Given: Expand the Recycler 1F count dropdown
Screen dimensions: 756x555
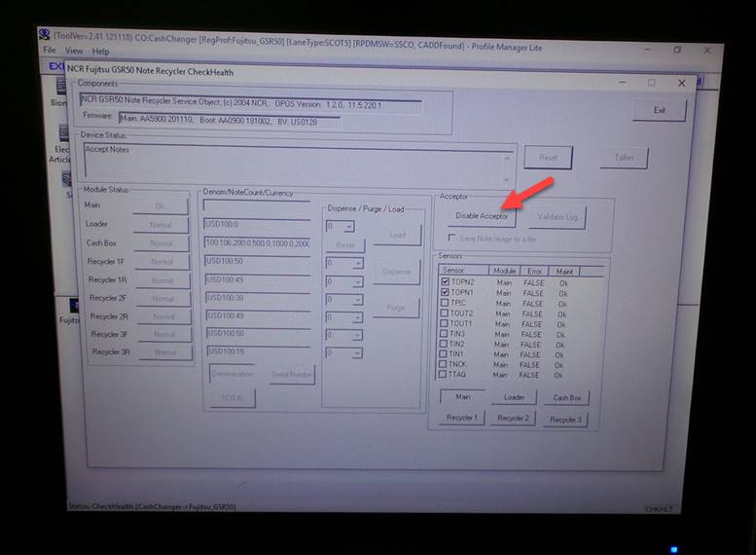Looking at the screenshot, I should tap(357, 263).
